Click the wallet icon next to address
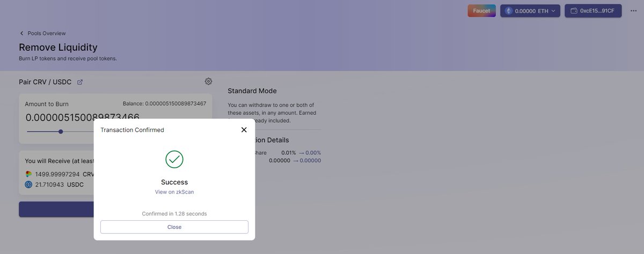 [574, 11]
